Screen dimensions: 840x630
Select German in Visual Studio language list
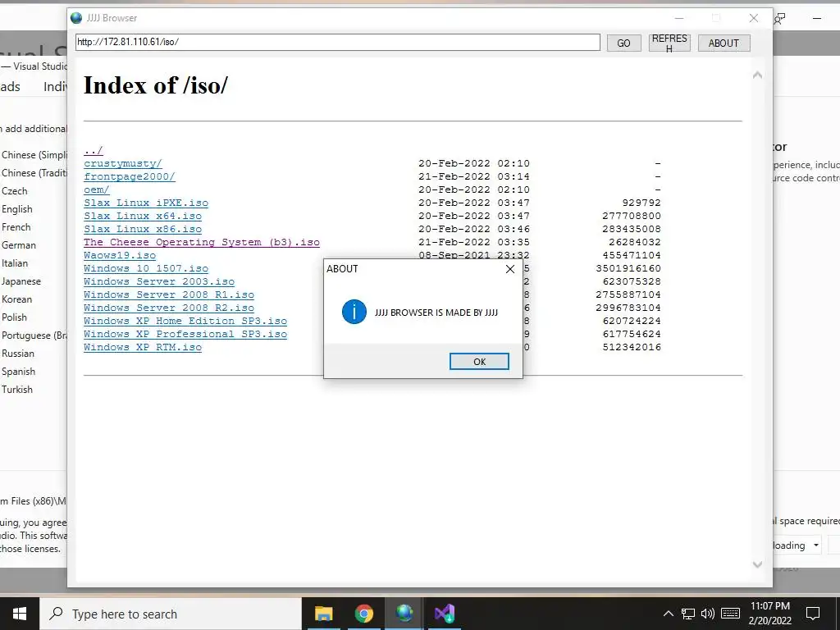click(x=19, y=245)
